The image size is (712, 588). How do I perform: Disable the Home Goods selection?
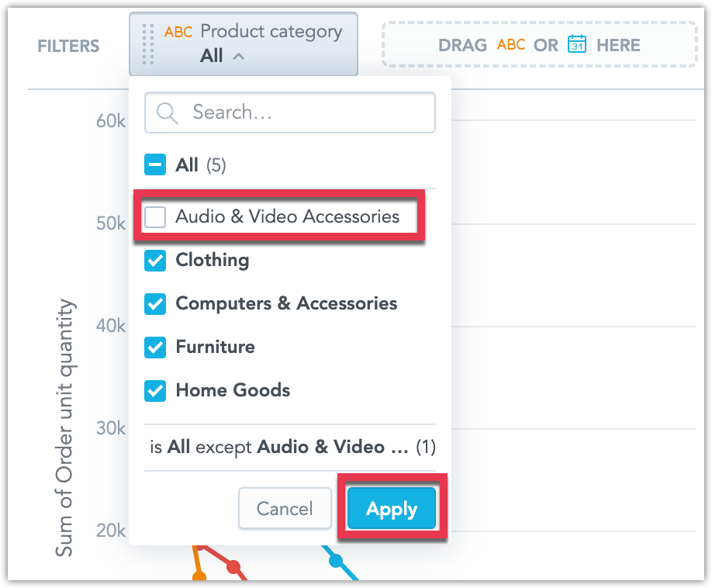pos(155,391)
